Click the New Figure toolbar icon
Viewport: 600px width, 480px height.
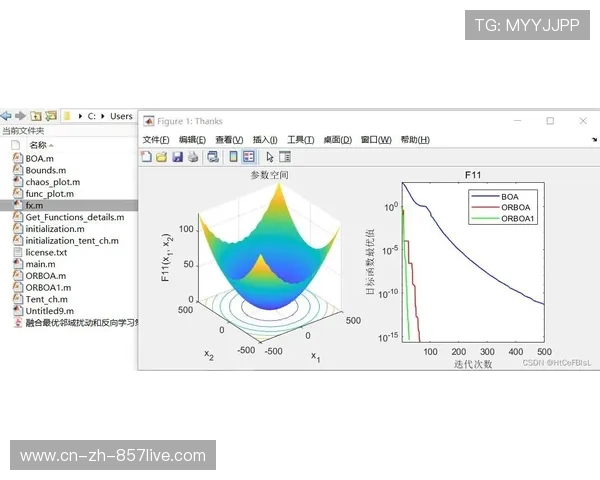[147, 157]
